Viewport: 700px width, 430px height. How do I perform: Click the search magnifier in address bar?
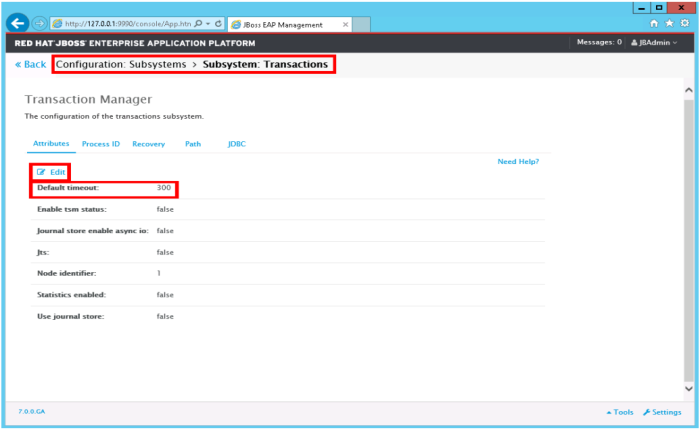tap(198, 24)
